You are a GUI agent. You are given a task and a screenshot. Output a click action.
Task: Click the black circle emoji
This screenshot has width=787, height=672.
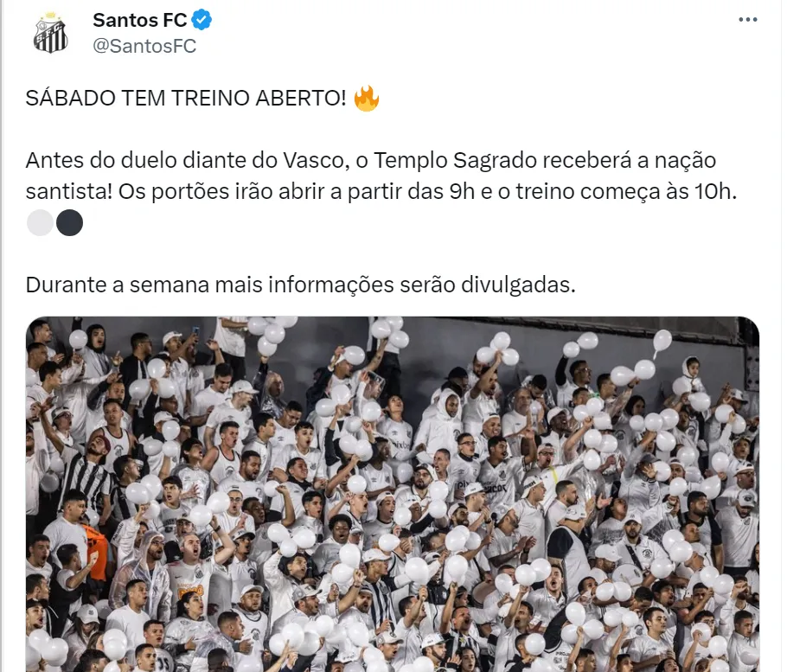click(x=69, y=222)
